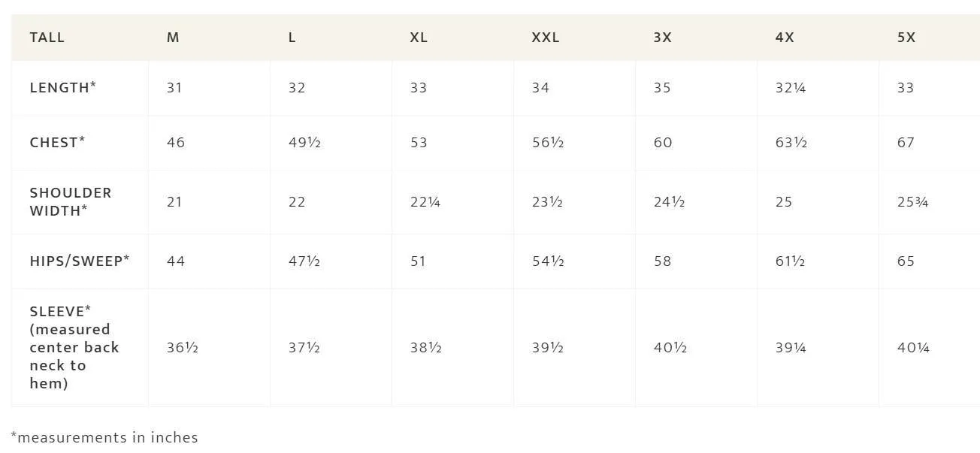Click the 4X column header
The width and height of the screenshot is (980, 453).
coord(785,38)
